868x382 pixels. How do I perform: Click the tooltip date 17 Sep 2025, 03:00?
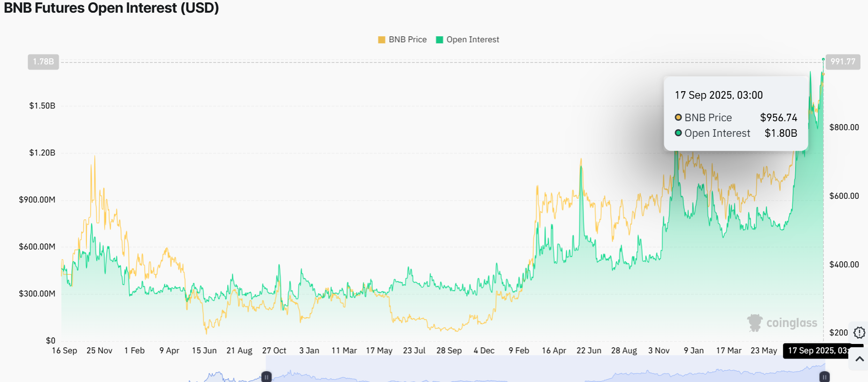719,95
